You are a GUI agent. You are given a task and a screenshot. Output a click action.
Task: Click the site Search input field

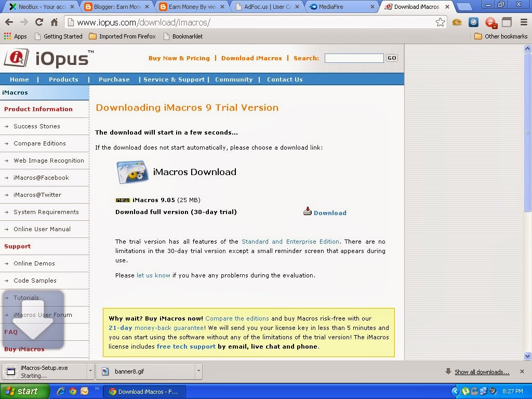(x=354, y=58)
